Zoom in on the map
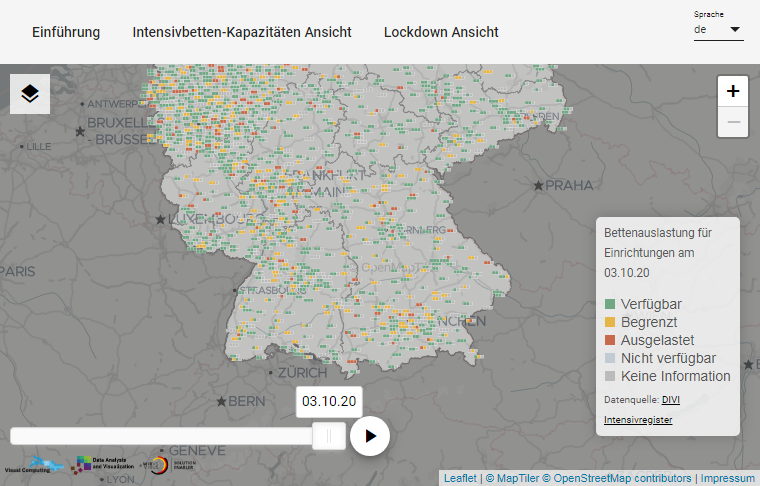The image size is (760, 486). pyautogui.click(x=733, y=91)
